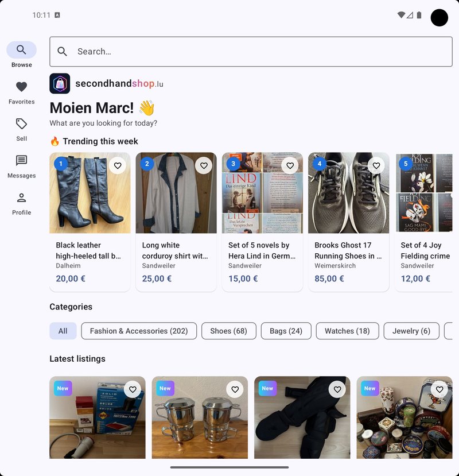Filter listings by Shoes (68)
The height and width of the screenshot is (476, 459).
(x=229, y=331)
